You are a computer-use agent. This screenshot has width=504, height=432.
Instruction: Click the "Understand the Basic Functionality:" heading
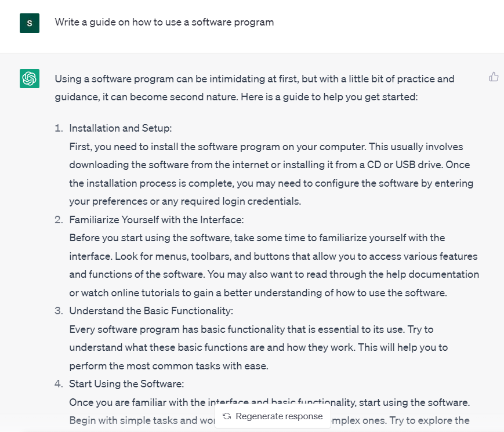click(x=151, y=311)
